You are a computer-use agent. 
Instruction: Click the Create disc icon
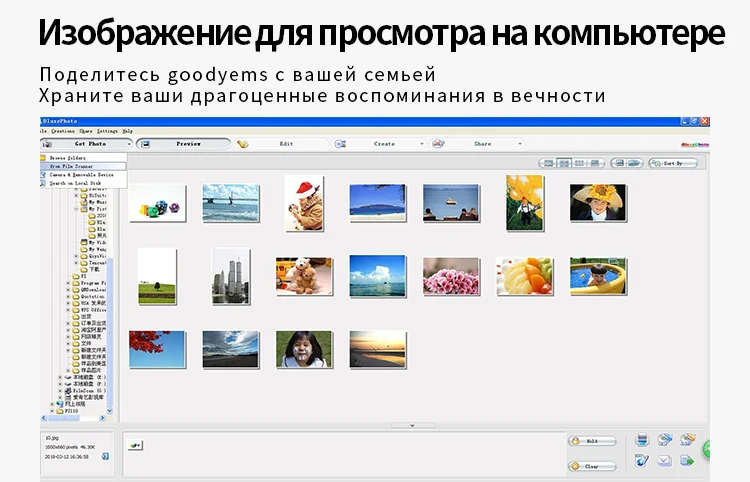click(x=340, y=144)
